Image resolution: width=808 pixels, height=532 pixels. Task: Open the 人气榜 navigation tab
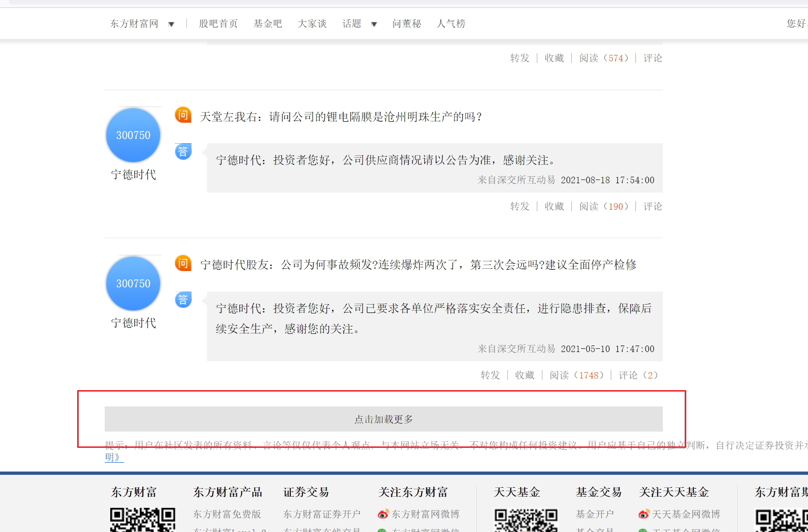451,24
